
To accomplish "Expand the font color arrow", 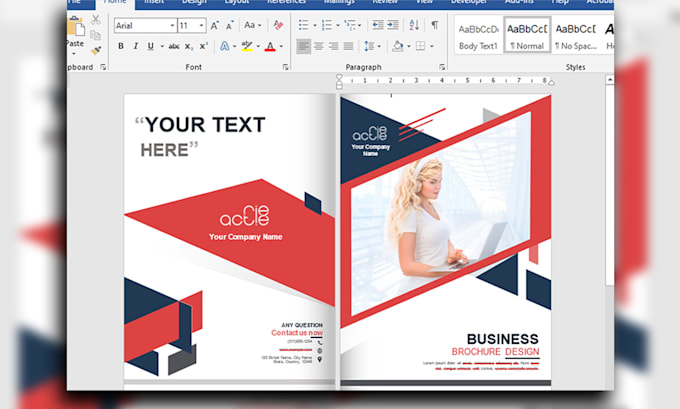I will [x=281, y=46].
